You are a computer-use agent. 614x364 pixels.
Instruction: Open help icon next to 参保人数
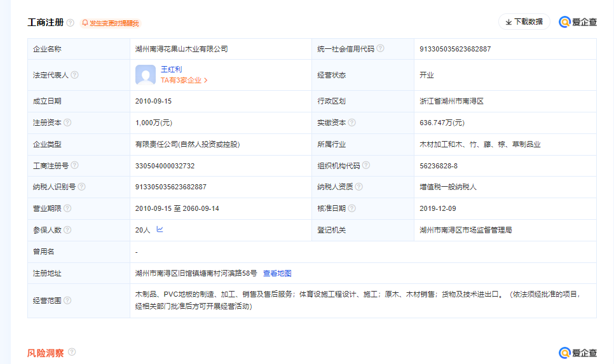tap(67, 230)
